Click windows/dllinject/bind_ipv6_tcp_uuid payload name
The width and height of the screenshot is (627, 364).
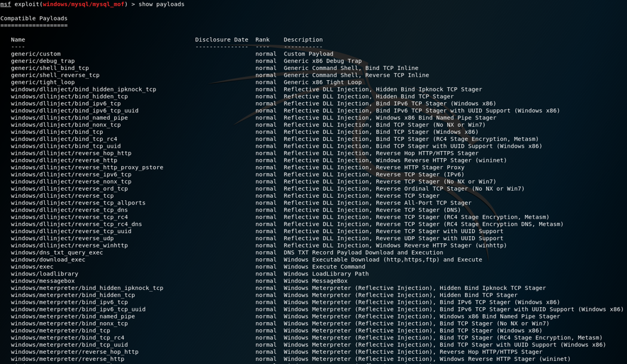[75, 111]
